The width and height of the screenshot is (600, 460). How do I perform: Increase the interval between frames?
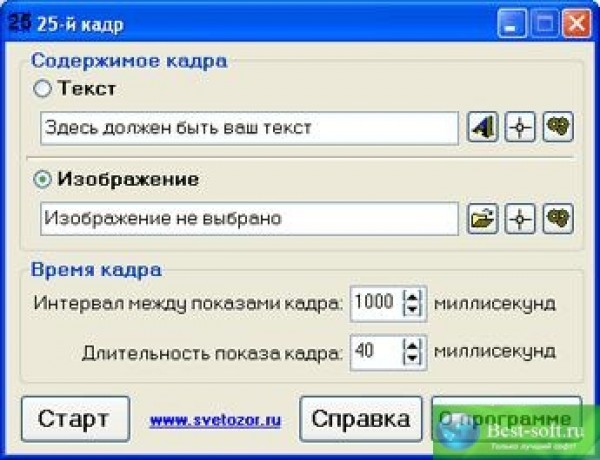(412, 296)
